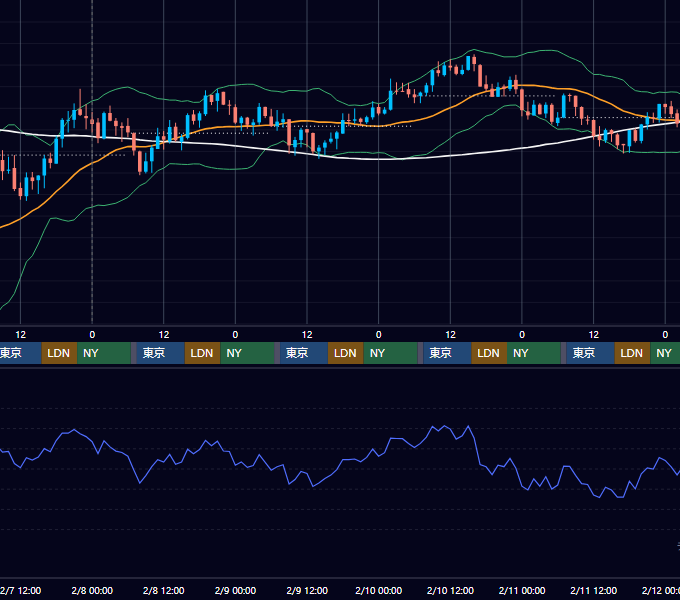This screenshot has width=680, height=600.
Task: Click the 2/7 LDN session block
Action: click(x=59, y=353)
